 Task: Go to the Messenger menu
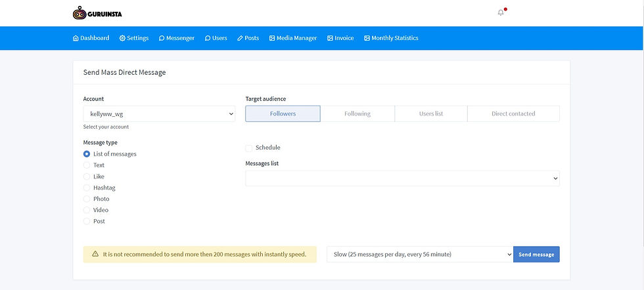coord(177,38)
